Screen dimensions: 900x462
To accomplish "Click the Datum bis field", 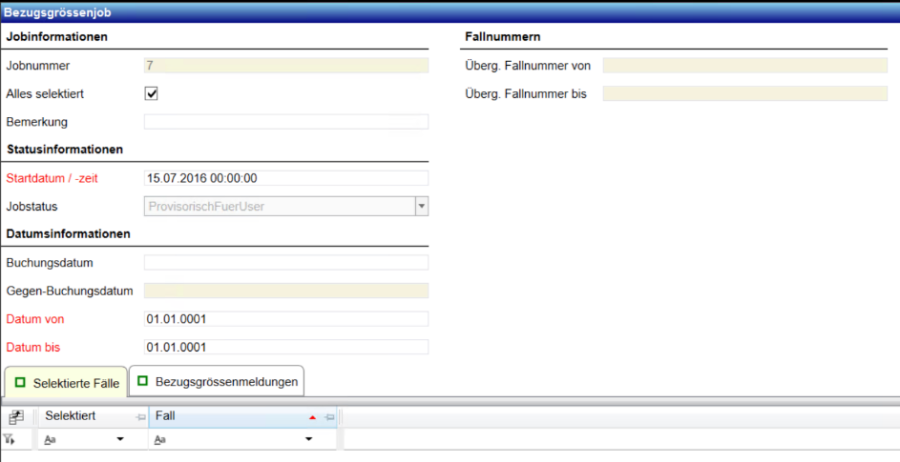I will pos(286,347).
